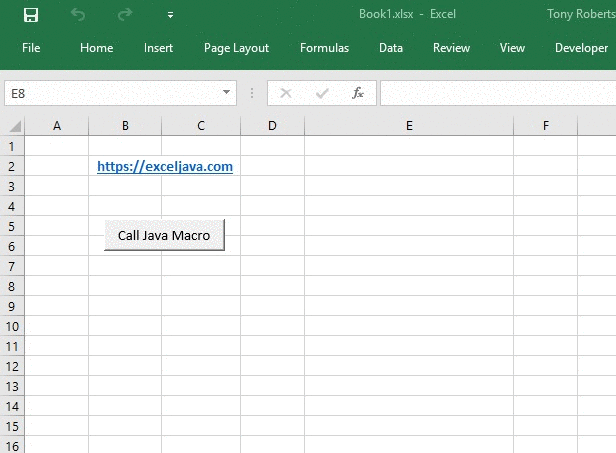
Task: Click the Select All corner triangle
Action: pyautogui.click(x=15, y=127)
